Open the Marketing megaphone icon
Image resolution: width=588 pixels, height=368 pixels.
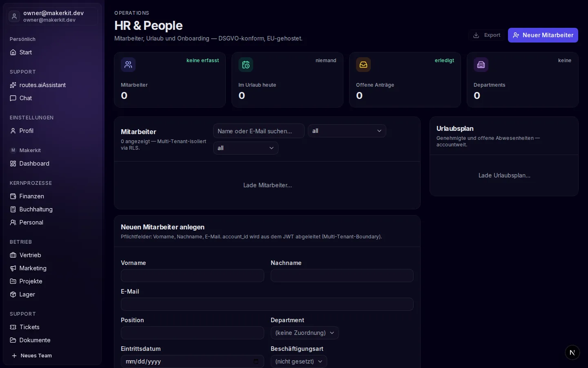pos(13,268)
